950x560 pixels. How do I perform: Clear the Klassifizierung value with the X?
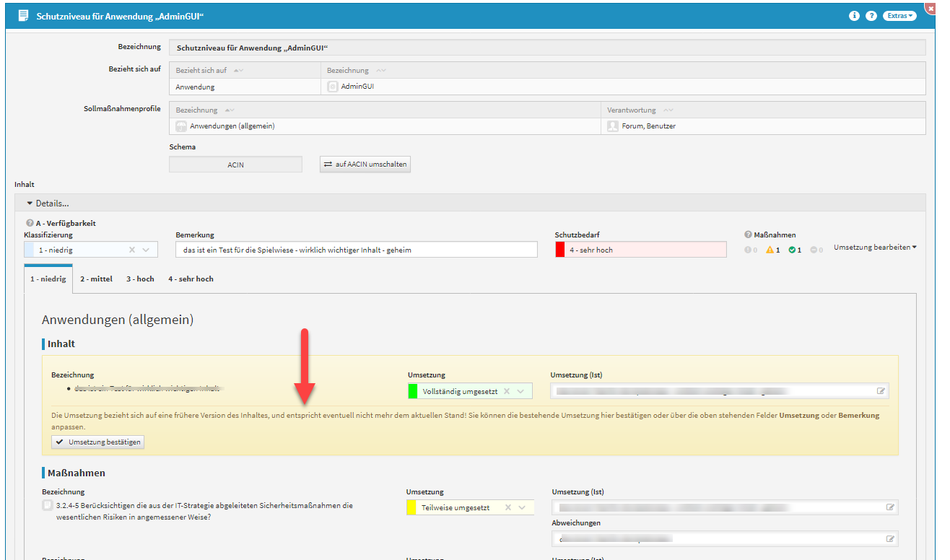pos(132,250)
